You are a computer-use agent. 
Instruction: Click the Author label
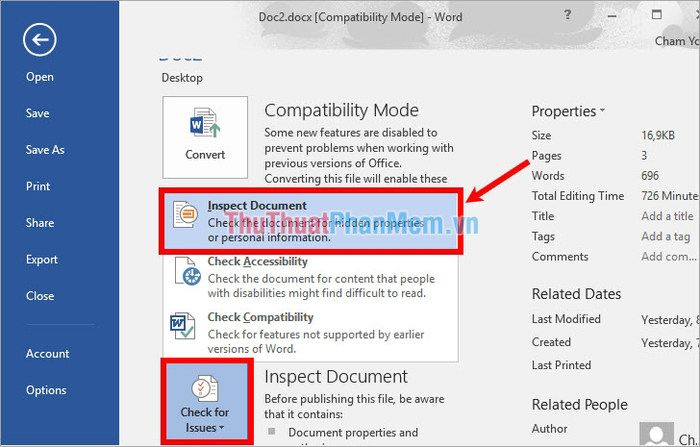549,429
